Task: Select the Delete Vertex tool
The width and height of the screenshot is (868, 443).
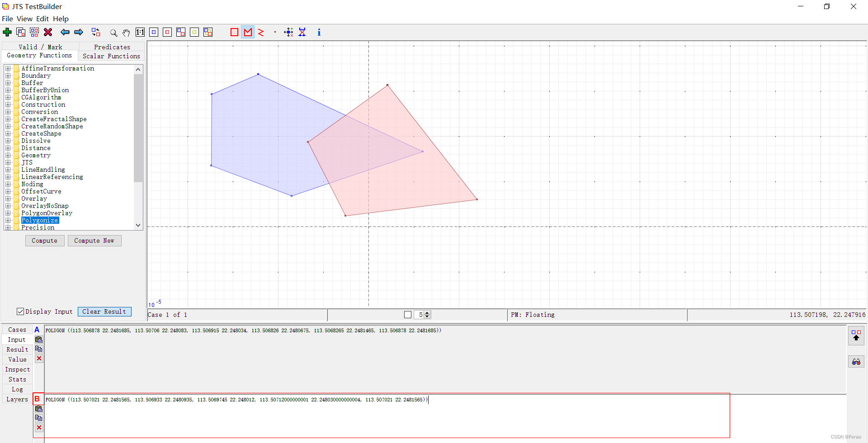Action: pos(302,32)
